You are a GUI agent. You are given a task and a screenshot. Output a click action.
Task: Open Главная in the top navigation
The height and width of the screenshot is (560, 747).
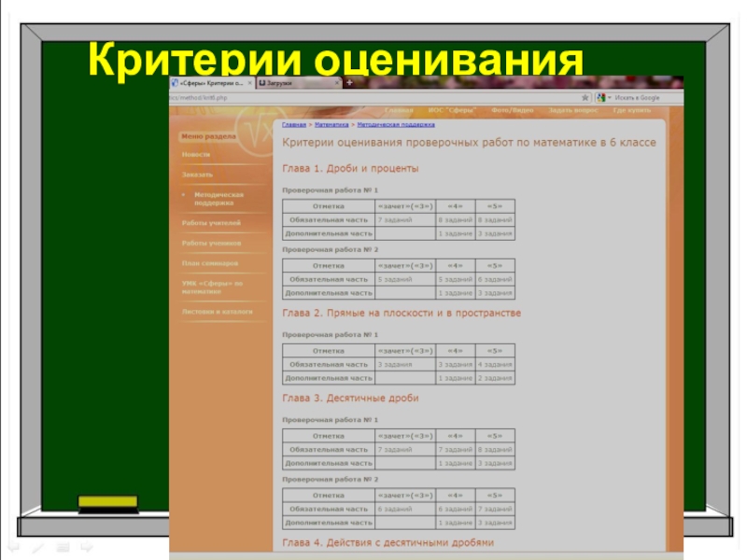(399, 110)
